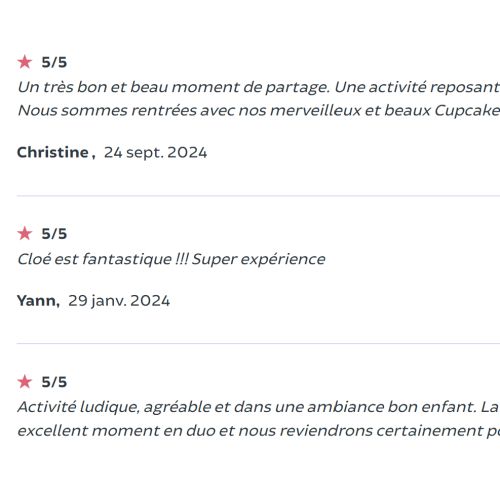
Task: Click the date 29 janv. 2024
Action: pyautogui.click(x=119, y=301)
